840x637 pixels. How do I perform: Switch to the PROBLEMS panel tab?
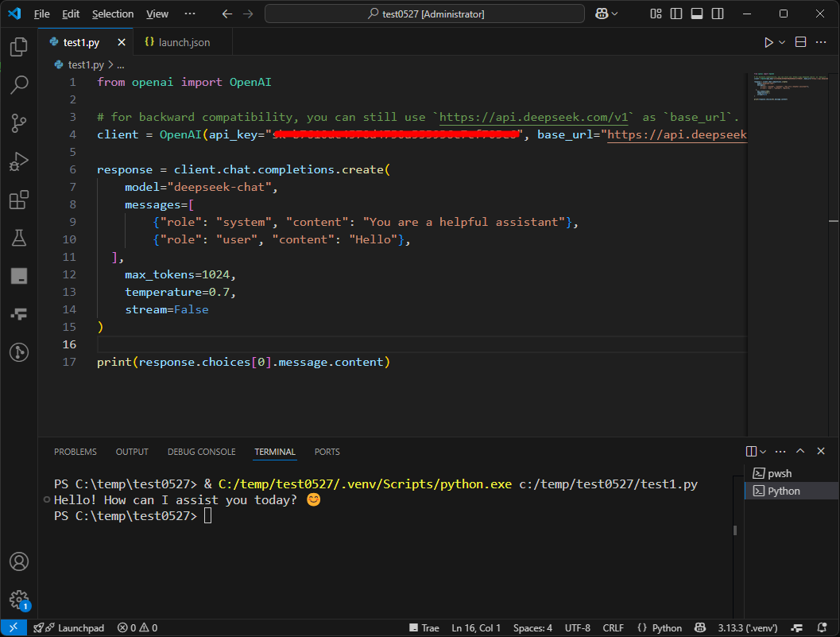pos(75,452)
